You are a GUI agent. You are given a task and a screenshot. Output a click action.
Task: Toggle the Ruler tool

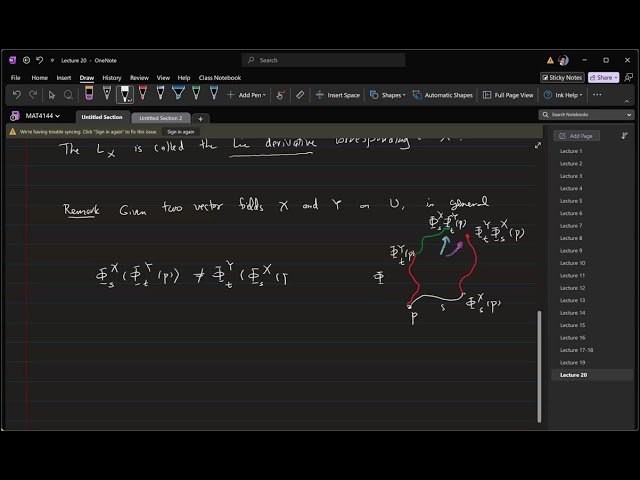tap(300, 95)
